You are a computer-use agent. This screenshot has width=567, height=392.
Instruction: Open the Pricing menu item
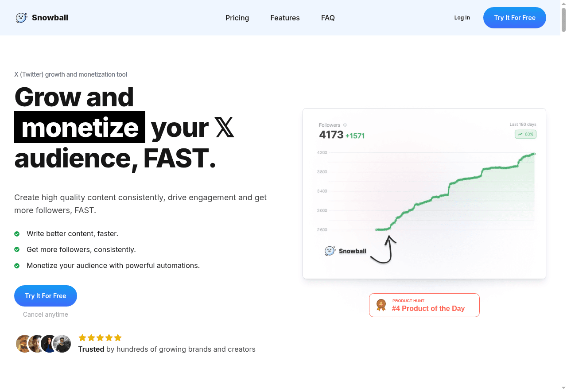point(237,18)
